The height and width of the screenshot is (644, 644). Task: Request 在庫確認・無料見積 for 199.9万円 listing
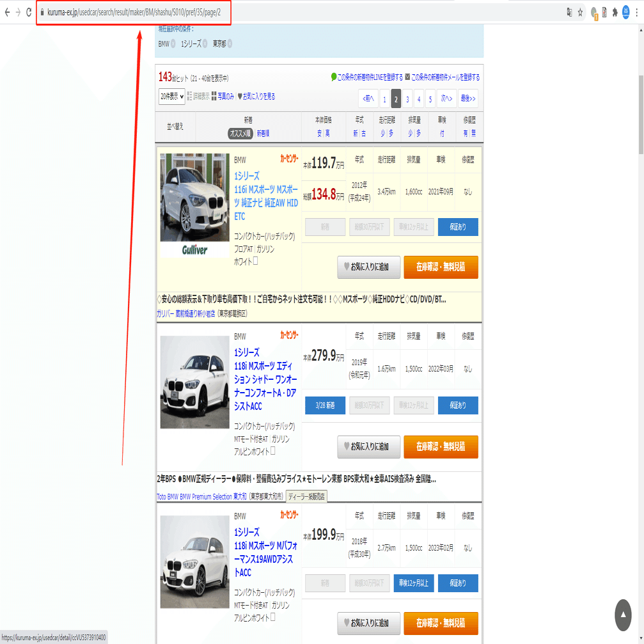[x=441, y=623]
